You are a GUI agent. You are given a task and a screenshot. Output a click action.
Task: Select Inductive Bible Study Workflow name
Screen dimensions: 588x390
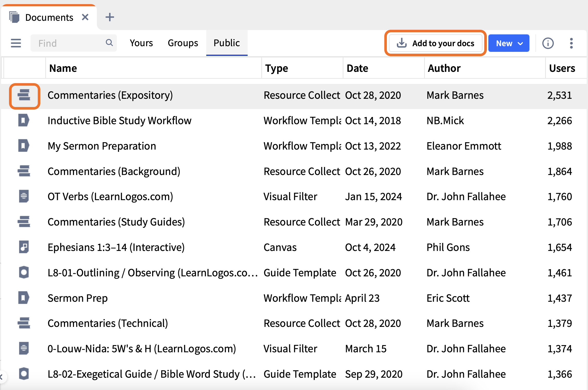(119, 121)
